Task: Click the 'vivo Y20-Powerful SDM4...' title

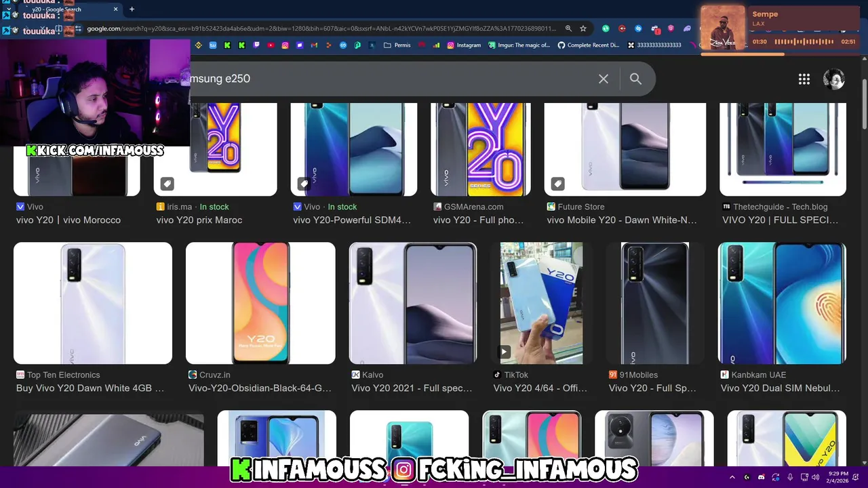Action: click(352, 220)
